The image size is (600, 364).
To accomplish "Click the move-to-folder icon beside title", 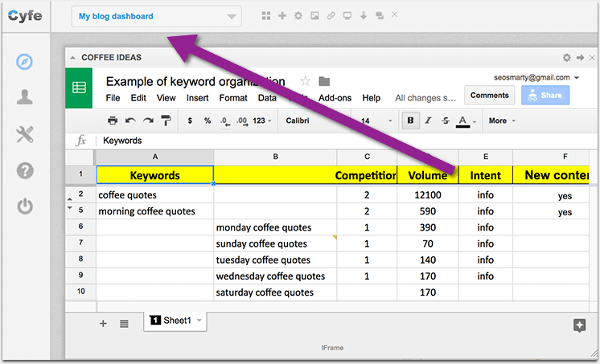I will point(324,81).
